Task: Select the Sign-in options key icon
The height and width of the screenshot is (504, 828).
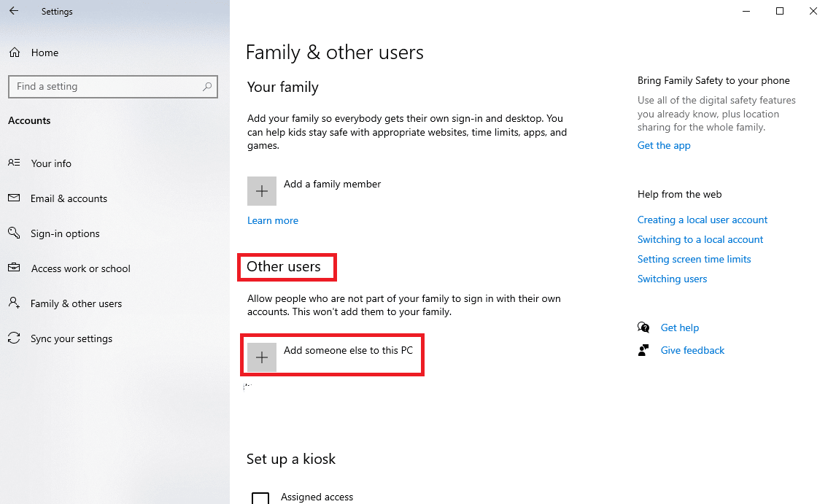Action: (x=15, y=233)
